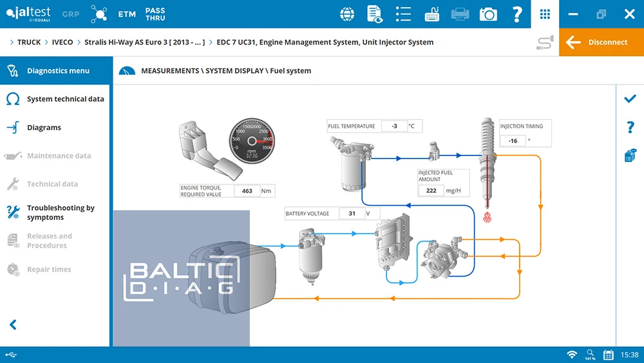
Task: Click the fuel filter component image
Action: click(x=352, y=164)
